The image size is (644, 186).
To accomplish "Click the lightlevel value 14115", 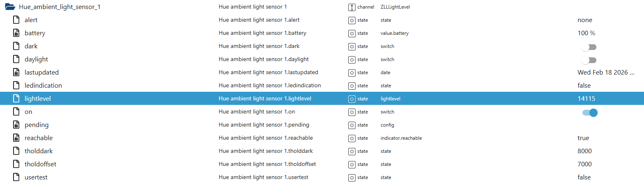I will (x=586, y=99).
